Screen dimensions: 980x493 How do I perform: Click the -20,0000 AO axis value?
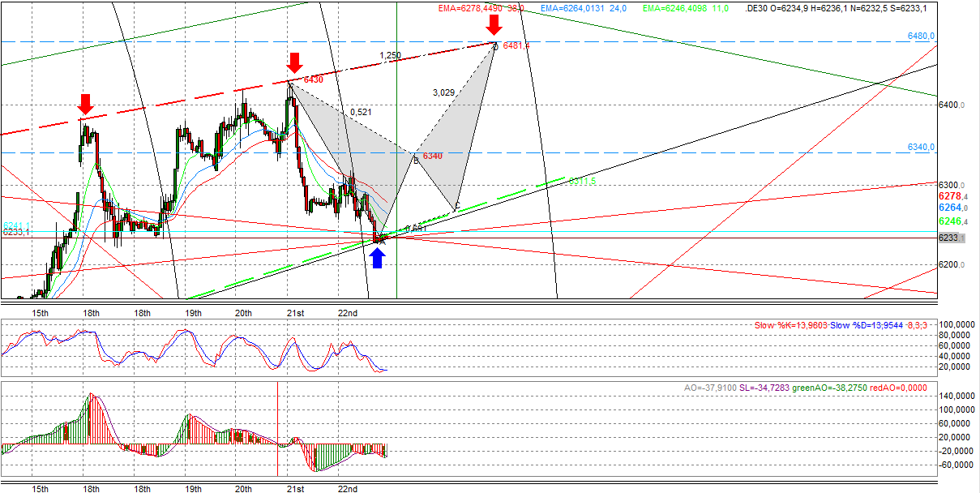click(x=957, y=451)
